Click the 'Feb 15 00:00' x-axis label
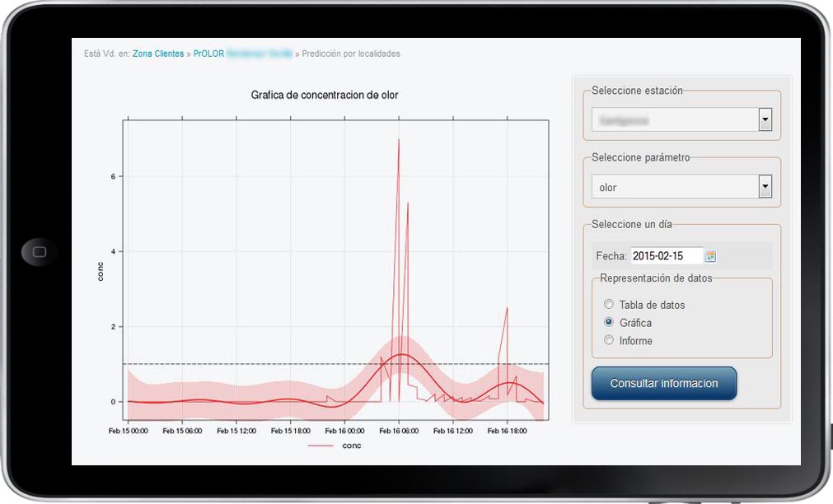The image size is (833, 504). (128, 431)
